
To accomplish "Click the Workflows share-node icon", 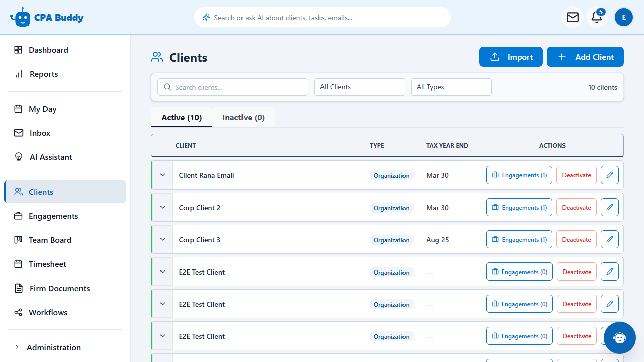I will [x=18, y=312].
